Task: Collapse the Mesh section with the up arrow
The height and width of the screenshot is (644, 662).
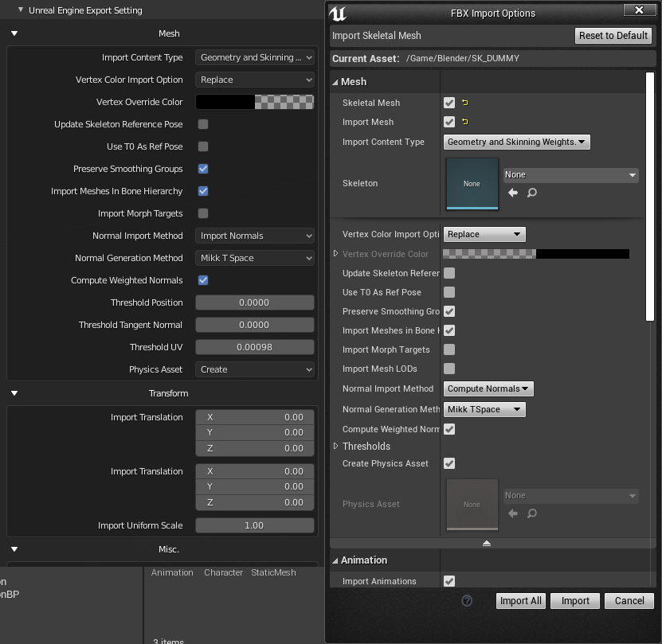Action: point(487,543)
